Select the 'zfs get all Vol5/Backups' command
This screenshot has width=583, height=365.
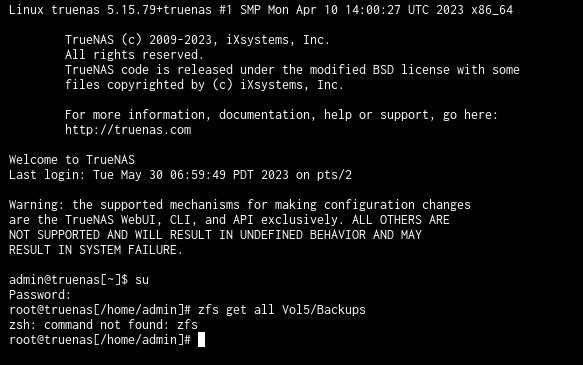click(x=281, y=310)
